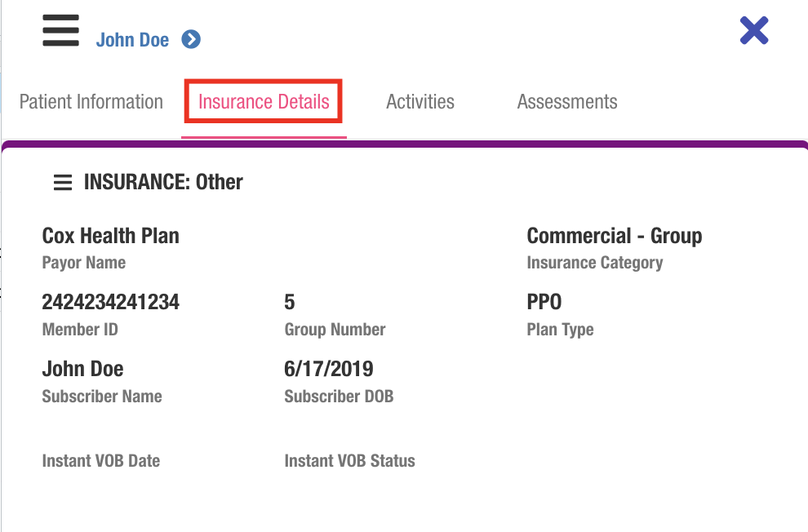Select the Insurance Details tab
The image size is (808, 532).
pyautogui.click(x=264, y=102)
